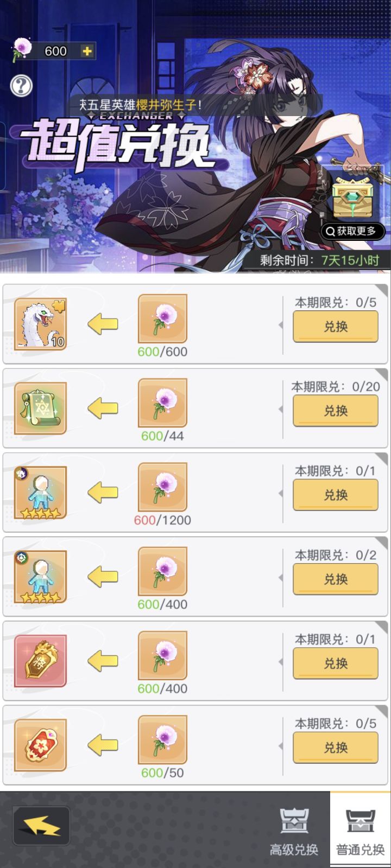
Task: Go back with the yellow arrow button
Action: pyautogui.click(x=41, y=826)
